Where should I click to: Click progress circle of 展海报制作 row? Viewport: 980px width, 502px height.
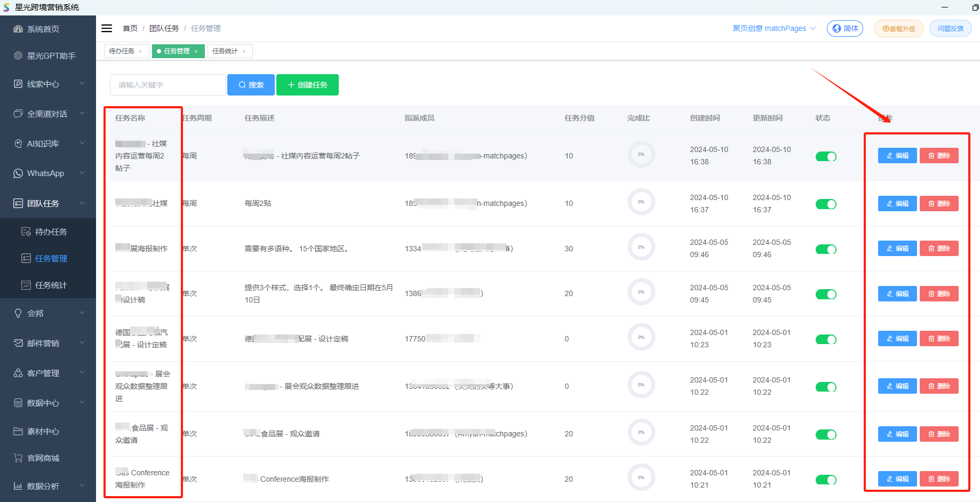click(641, 247)
